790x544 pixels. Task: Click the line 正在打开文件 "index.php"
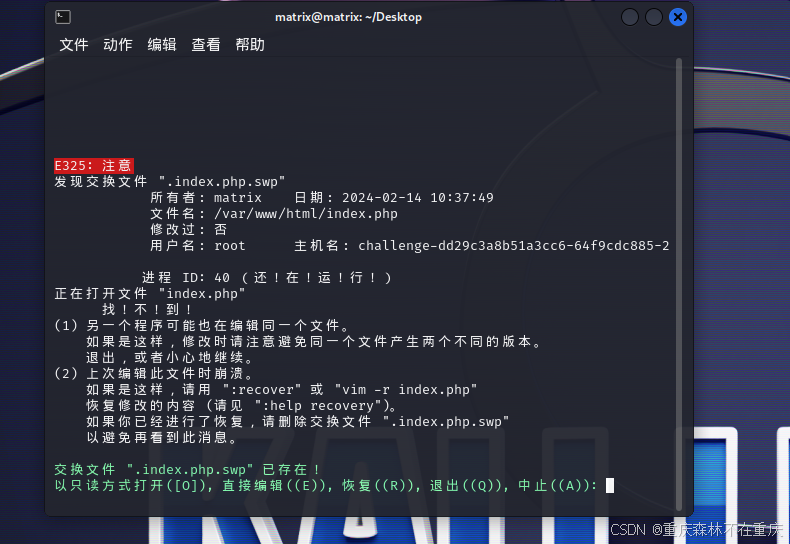tap(150, 294)
